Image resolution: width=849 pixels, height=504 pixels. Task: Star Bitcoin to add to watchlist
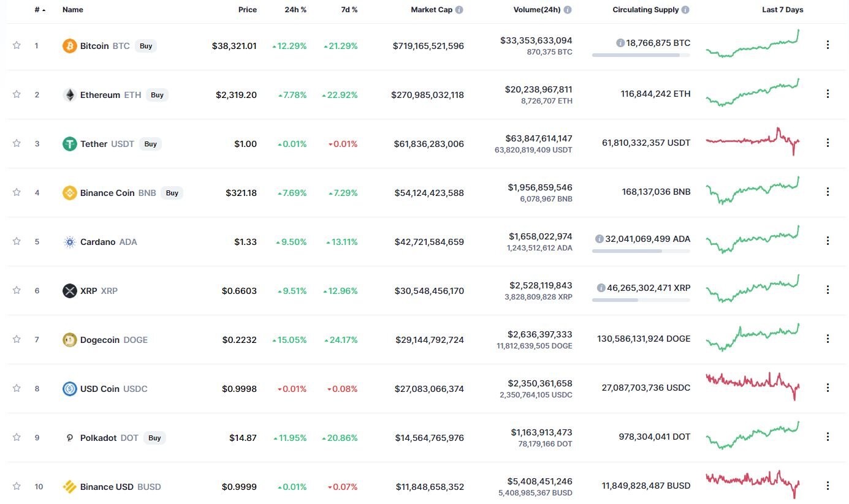click(17, 45)
